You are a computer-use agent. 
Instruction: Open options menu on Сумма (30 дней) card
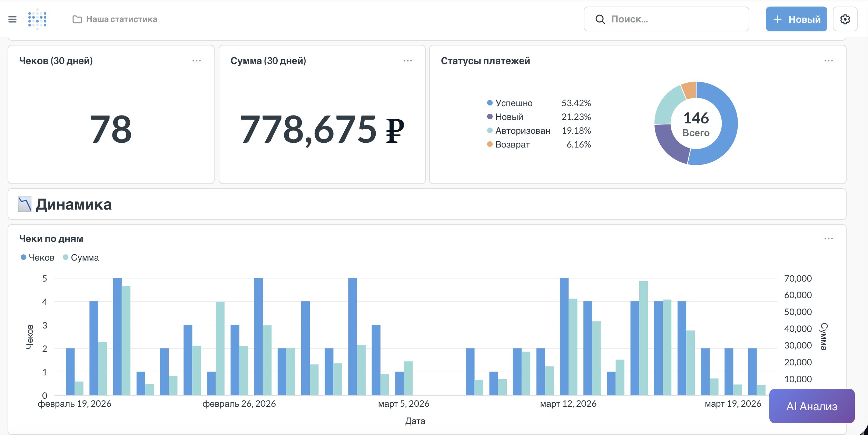click(x=407, y=61)
